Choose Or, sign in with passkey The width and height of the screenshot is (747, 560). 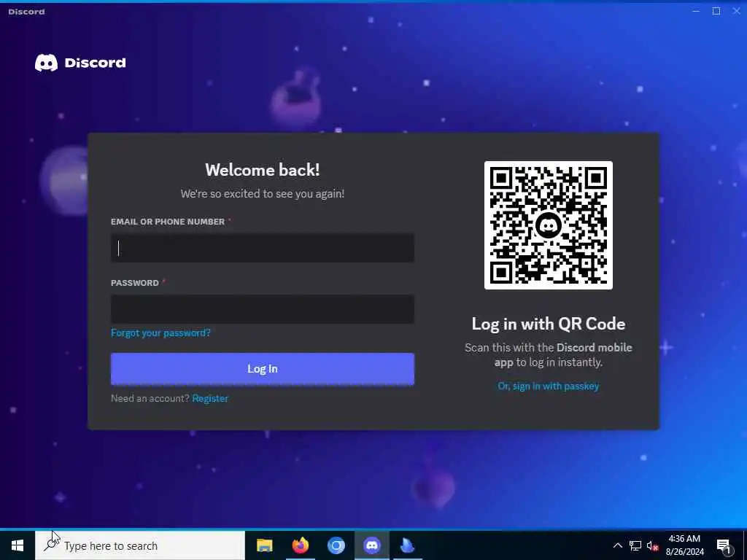549,386
